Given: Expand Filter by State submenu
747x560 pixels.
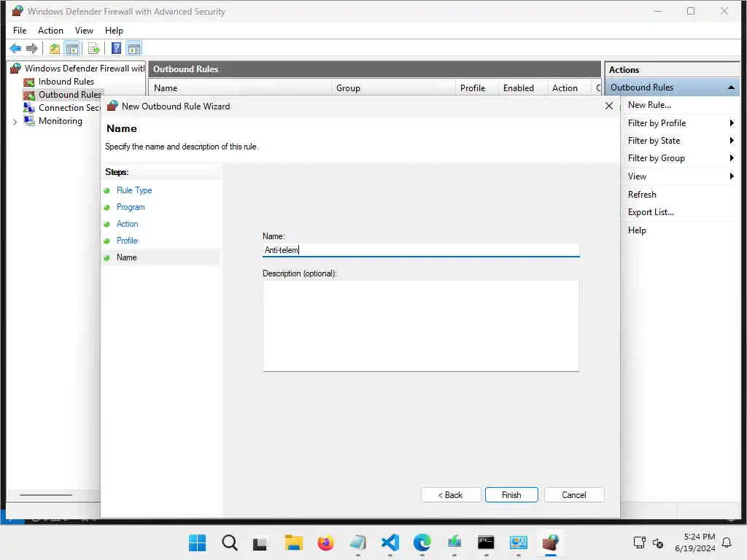Looking at the screenshot, I should coord(681,141).
